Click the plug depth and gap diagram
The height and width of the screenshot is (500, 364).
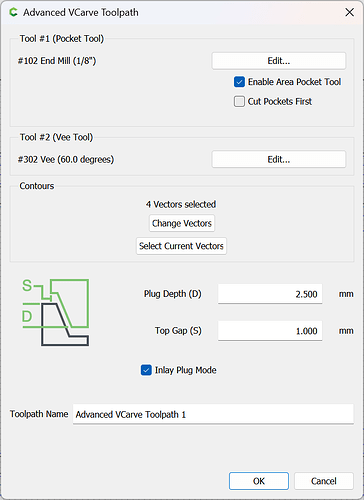pyautogui.click(x=55, y=312)
